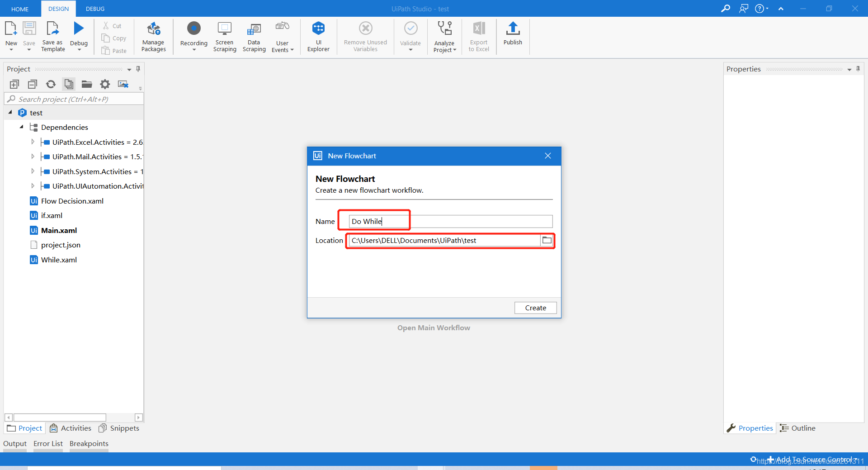Click the Cut tool in ribbon
868x470 pixels.
click(x=112, y=26)
